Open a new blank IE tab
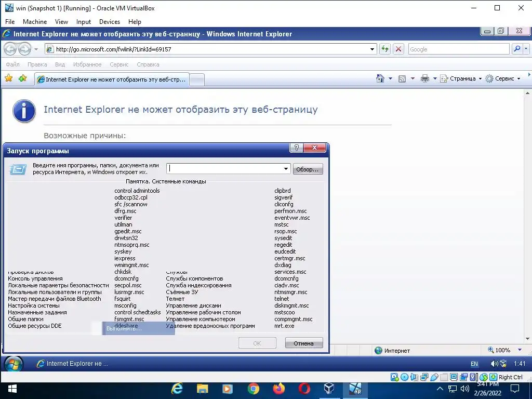Image resolution: width=532 pixels, height=399 pixels. (197, 79)
